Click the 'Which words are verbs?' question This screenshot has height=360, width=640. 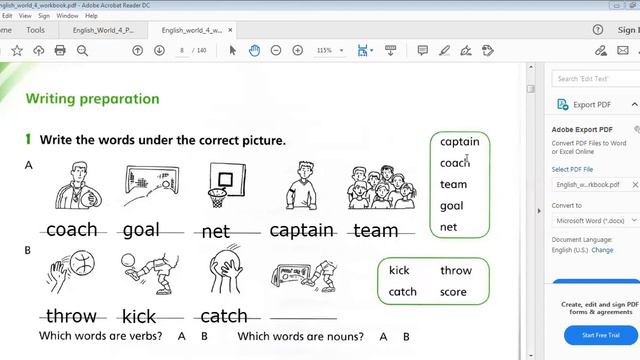pyautogui.click(x=100, y=336)
